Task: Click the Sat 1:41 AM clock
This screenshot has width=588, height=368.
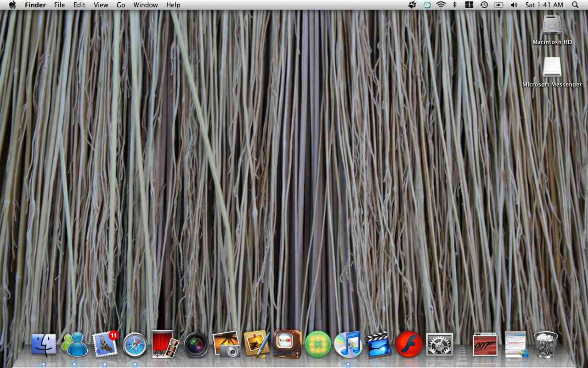Action: click(x=544, y=5)
